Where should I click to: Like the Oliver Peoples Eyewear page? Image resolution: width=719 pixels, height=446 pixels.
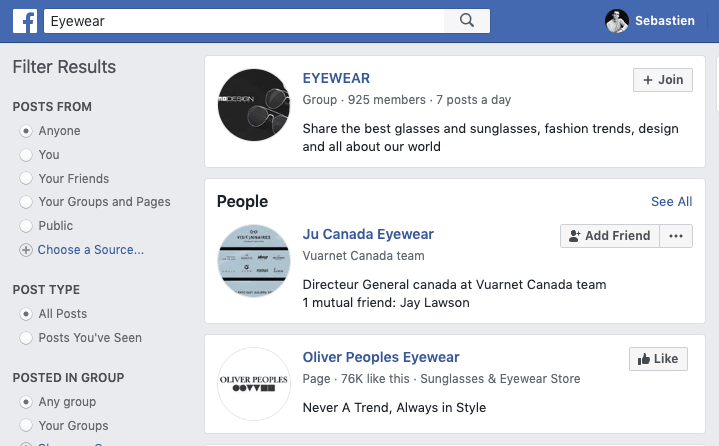coord(658,359)
